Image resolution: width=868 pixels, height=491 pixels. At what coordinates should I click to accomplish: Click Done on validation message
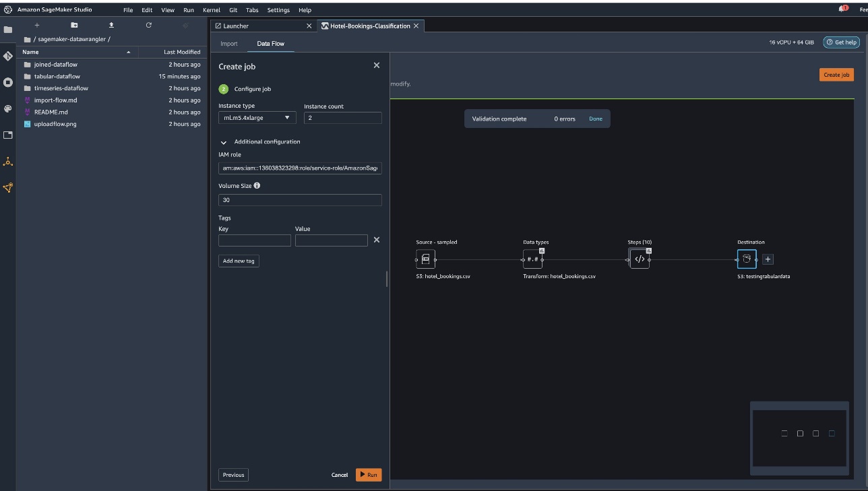[596, 119]
